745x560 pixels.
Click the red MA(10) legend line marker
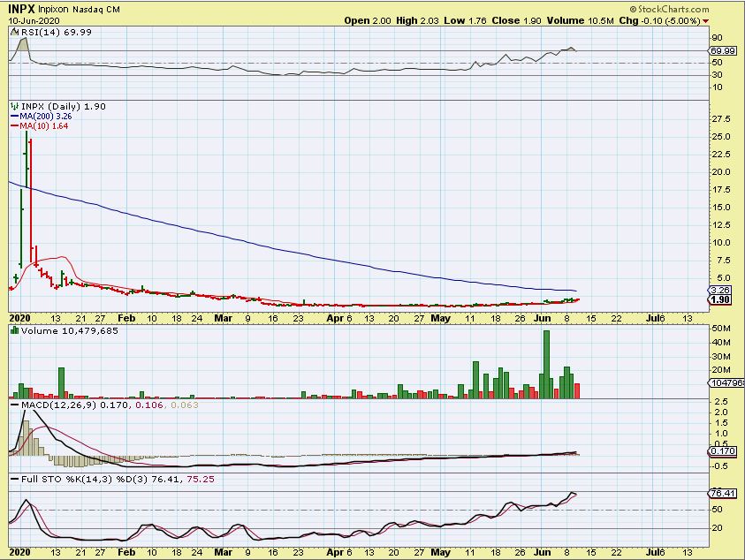[x=12, y=125]
